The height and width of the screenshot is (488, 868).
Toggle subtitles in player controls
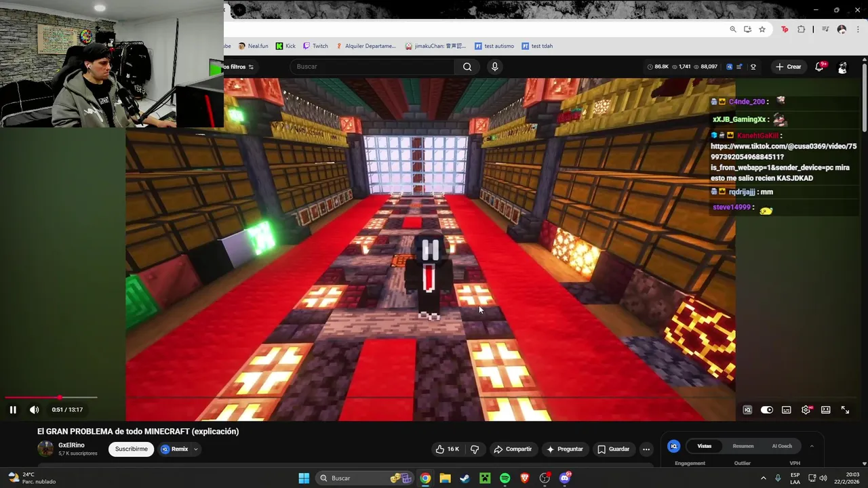(x=787, y=410)
